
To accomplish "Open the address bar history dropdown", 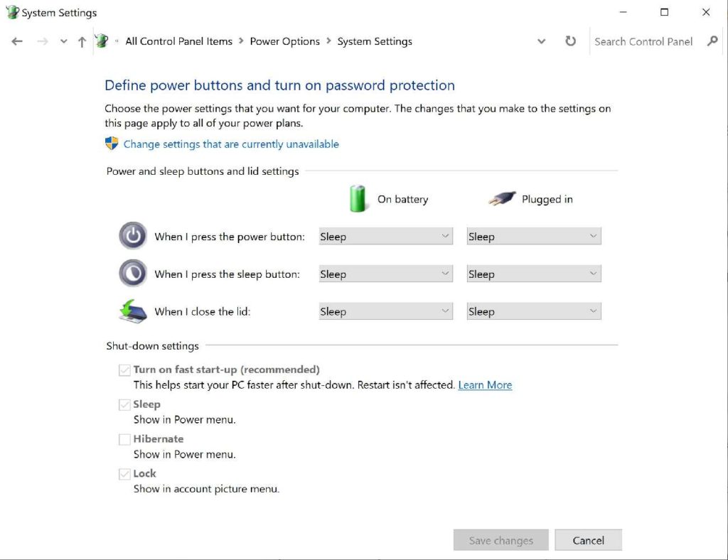I will [x=541, y=41].
